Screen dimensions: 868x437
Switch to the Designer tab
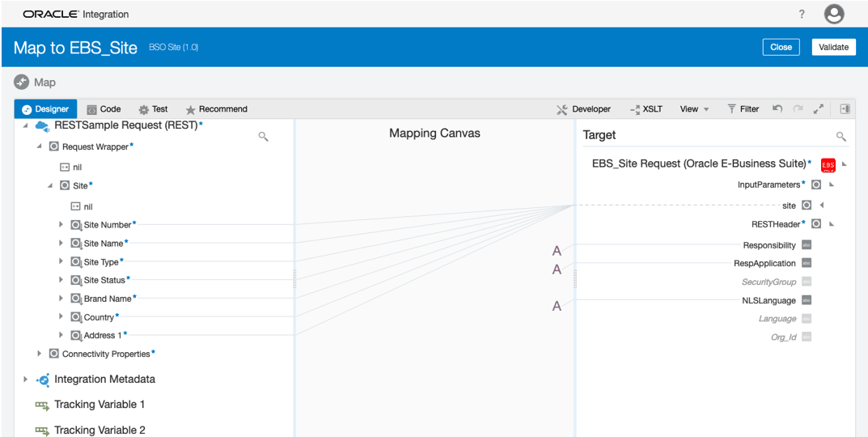click(x=45, y=109)
